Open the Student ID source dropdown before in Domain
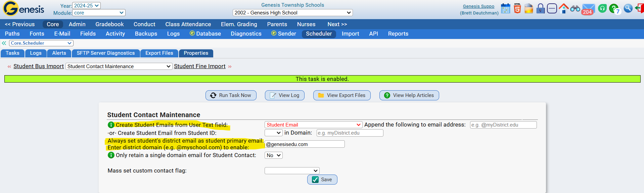 coord(273,133)
